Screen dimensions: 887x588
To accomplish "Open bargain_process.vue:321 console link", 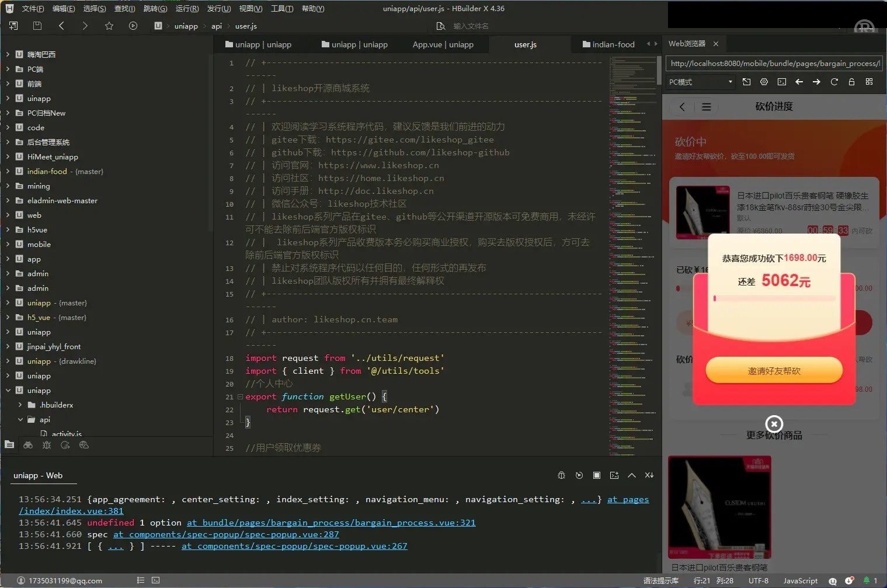I will (331, 523).
